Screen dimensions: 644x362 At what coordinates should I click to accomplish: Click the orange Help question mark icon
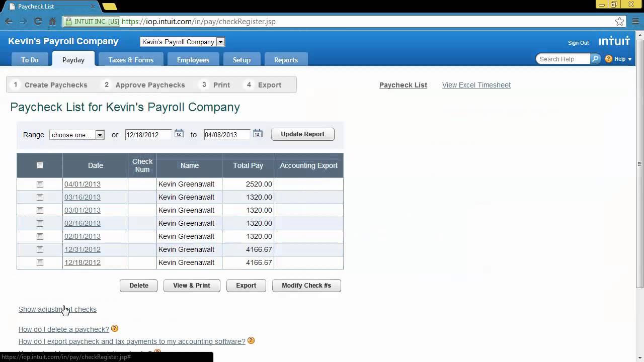pos(609,59)
